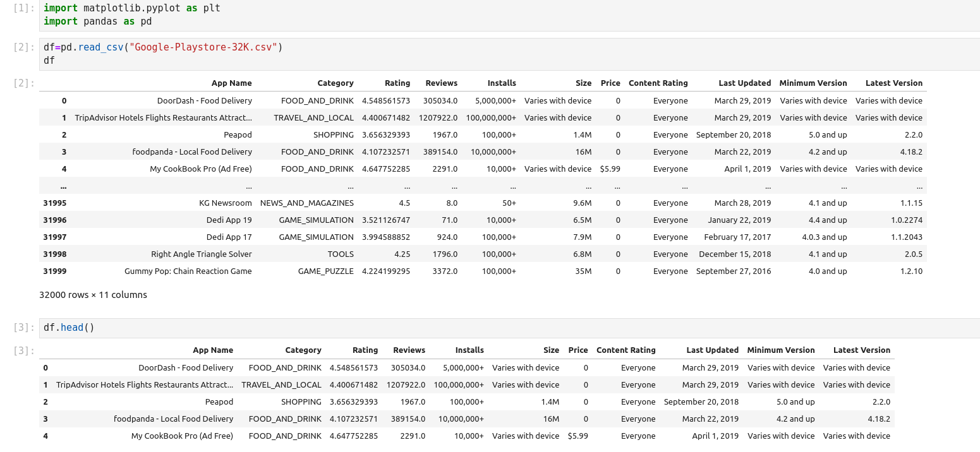The image size is (980, 452).
Task: Click the import matplotlib code cell
Action: point(505,15)
